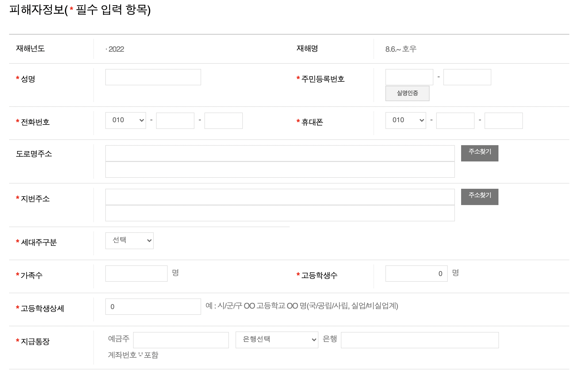Click the 고등학생수 number field
This screenshot has height=378, width=588.
[x=416, y=273]
